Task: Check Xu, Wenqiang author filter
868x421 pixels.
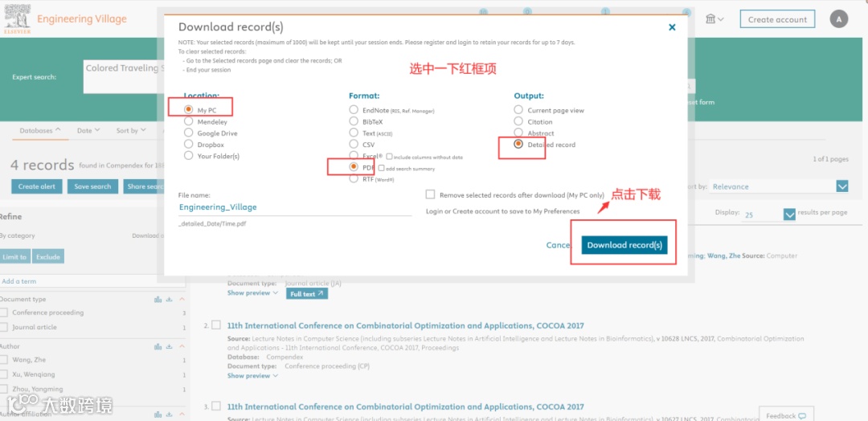Action: [x=5, y=374]
